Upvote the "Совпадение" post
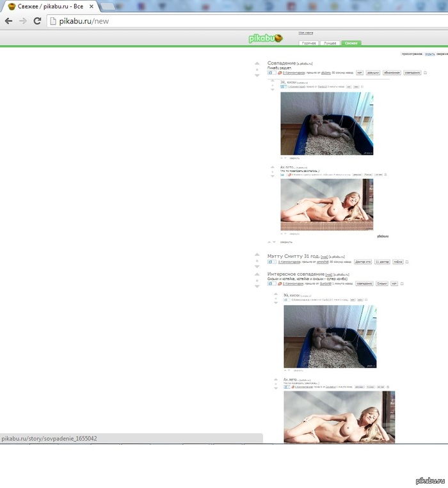 click(257, 63)
